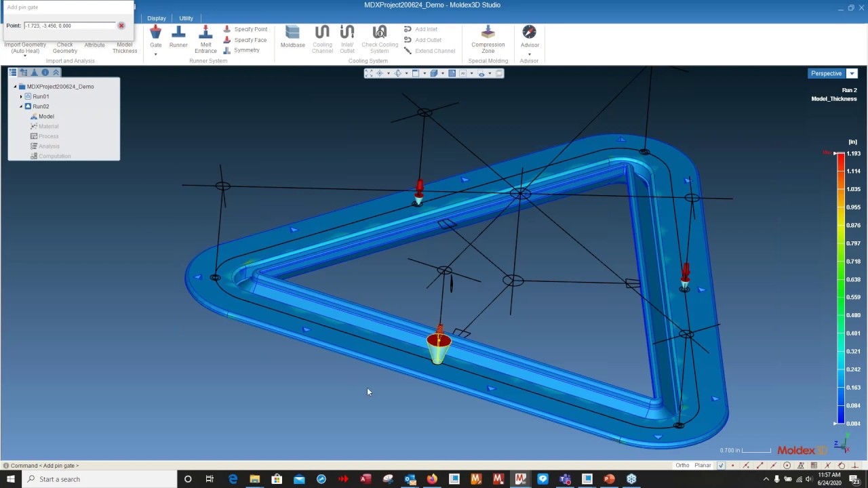Choose the Melt Entrance tool
Viewport: 868px width, 488px height.
[x=205, y=39]
